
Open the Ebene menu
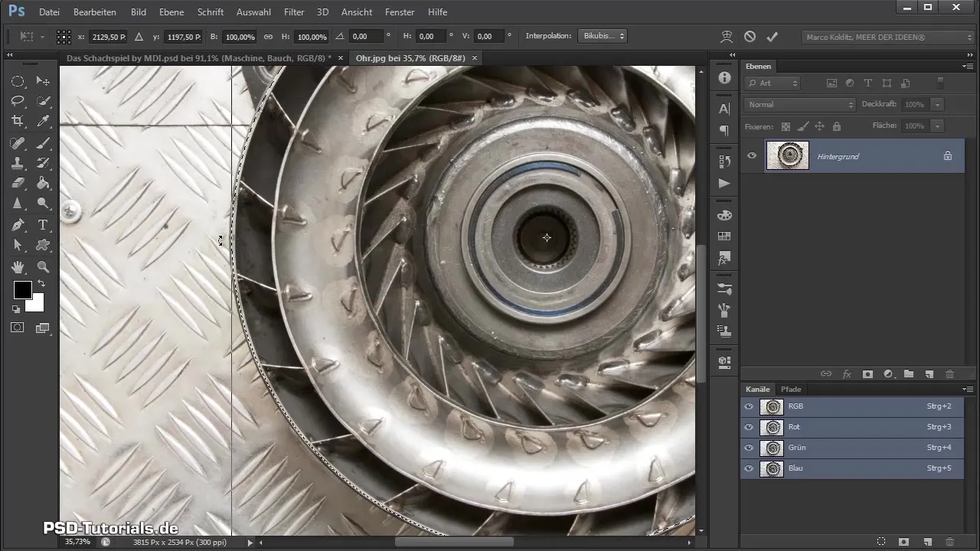[x=171, y=12]
